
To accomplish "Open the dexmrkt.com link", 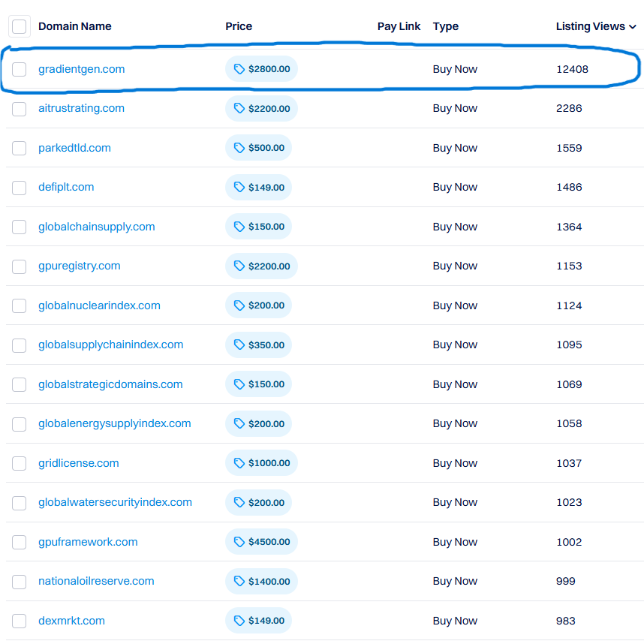I will (71, 621).
